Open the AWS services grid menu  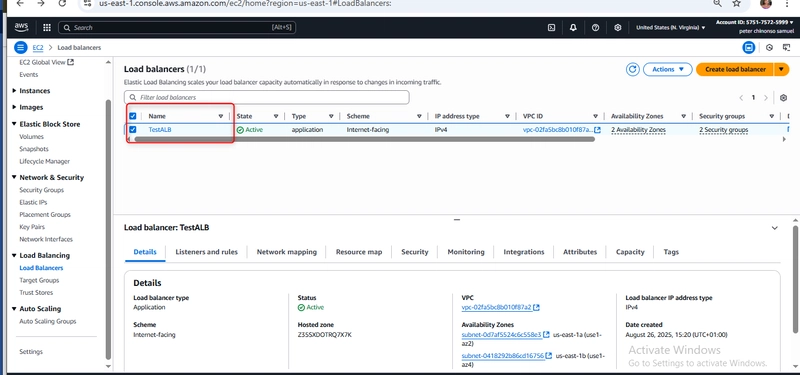point(47,28)
